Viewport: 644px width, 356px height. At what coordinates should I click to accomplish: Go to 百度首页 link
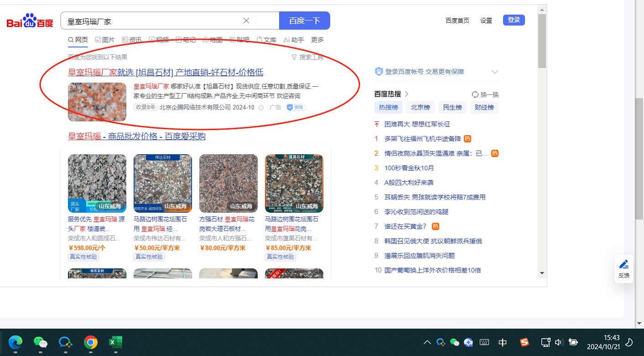[457, 21]
